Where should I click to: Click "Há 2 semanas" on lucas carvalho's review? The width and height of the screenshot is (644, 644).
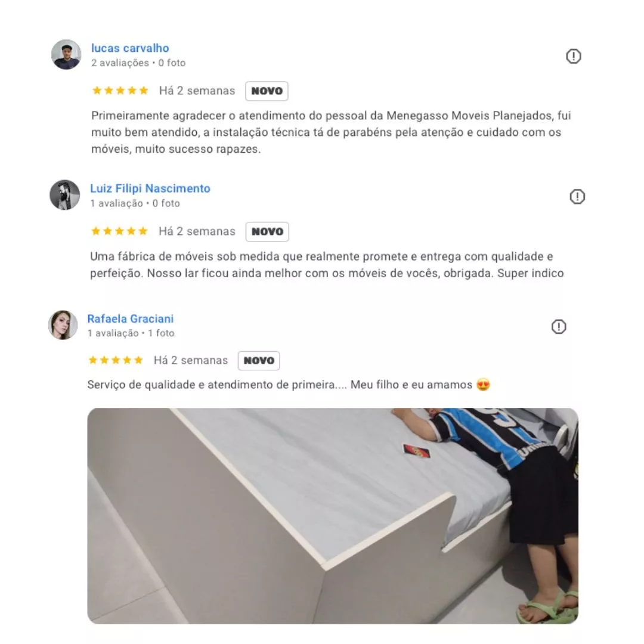tap(197, 91)
